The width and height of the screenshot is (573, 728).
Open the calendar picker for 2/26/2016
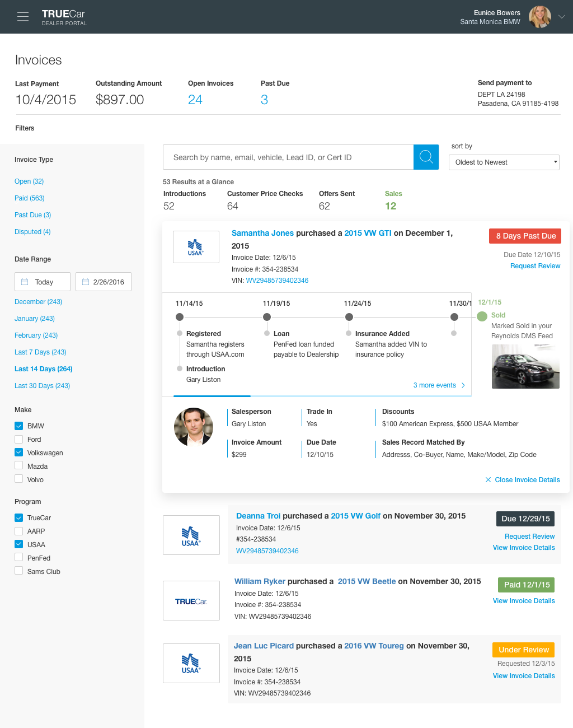(87, 281)
